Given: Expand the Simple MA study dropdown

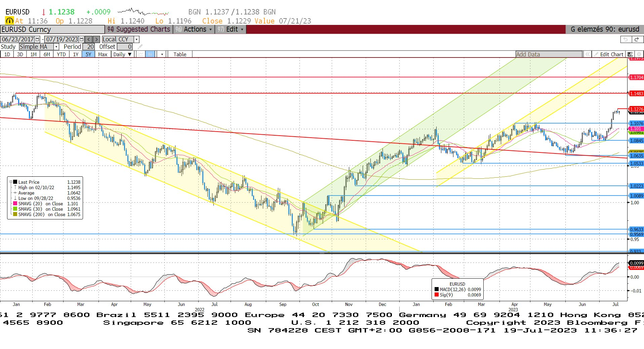Looking at the screenshot, I should (56, 47).
